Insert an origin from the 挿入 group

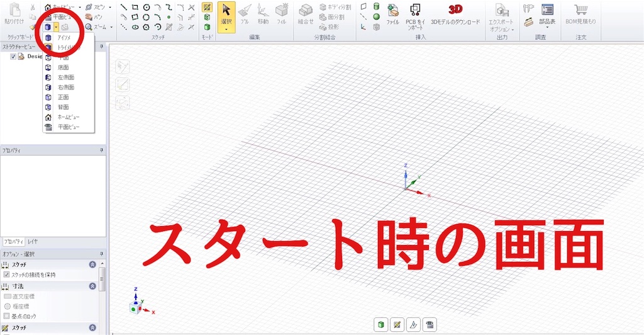pyautogui.click(x=364, y=26)
